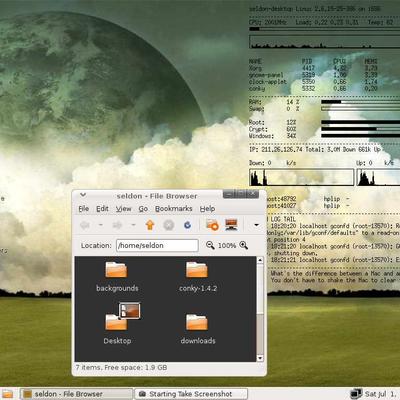Select Starting Take Screenshot taskbar button
The height and width of the screenshot is (400, 400).
(x=191, y=394)
